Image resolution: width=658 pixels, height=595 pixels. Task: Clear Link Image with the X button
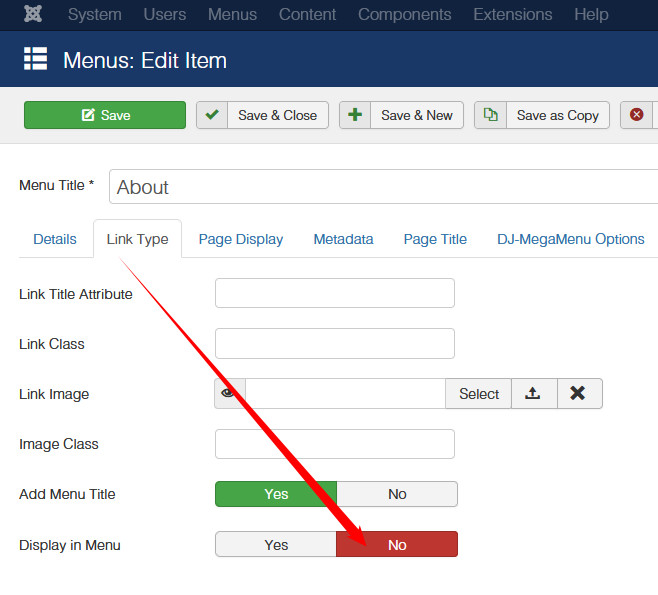point(580,394)
